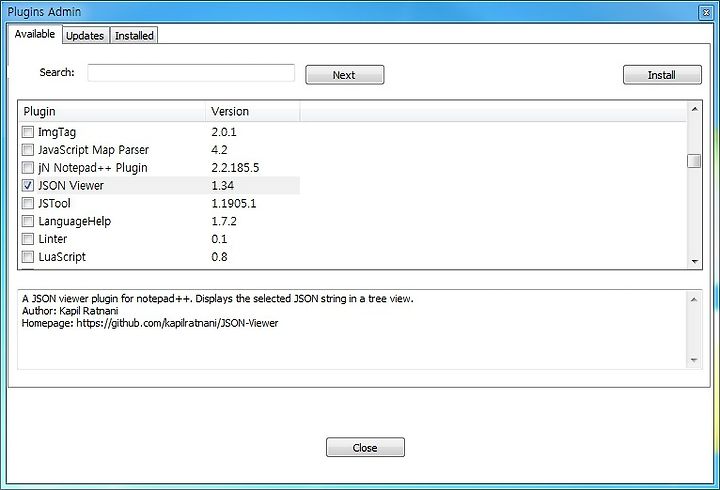Click description box scroll down arrow
This screenshot has height=490, width=720.
pos(694,360)
